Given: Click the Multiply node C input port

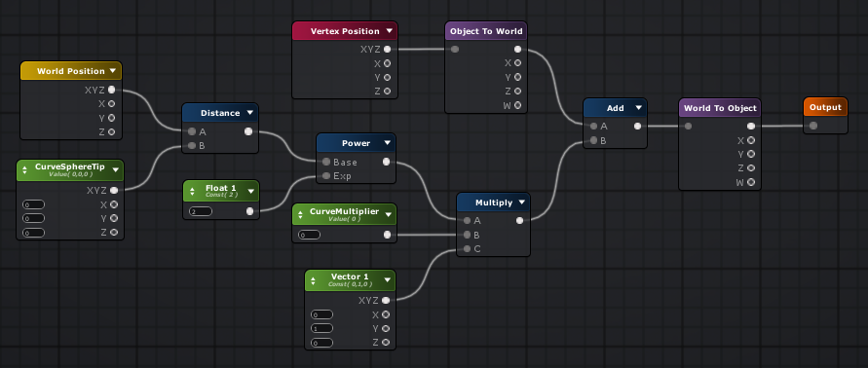Looking at the screenshot, I should tap(468, 249).
